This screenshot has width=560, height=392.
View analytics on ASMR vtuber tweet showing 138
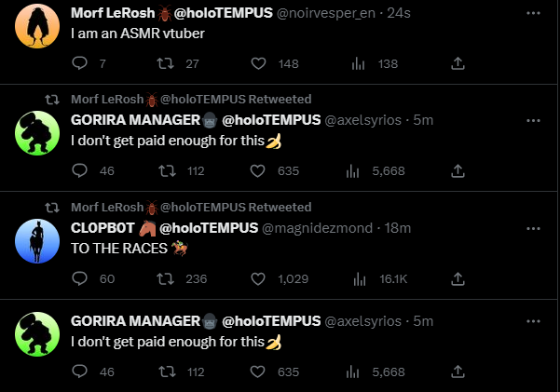(358, 64)
